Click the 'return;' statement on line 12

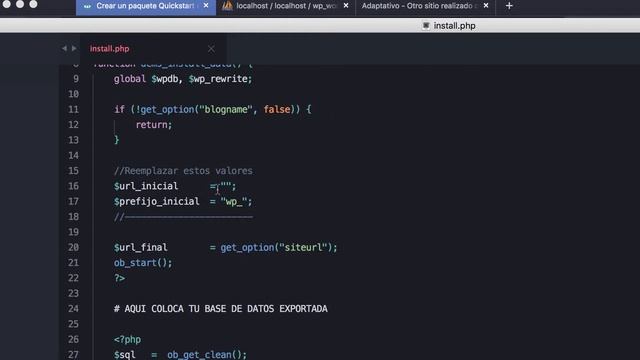coord(154,125)
